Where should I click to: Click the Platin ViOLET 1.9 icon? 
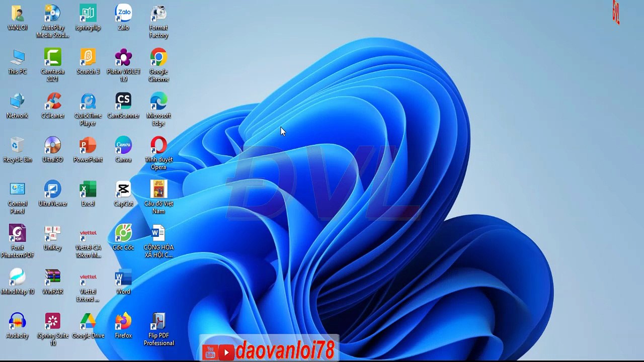(x=123, y=58)
